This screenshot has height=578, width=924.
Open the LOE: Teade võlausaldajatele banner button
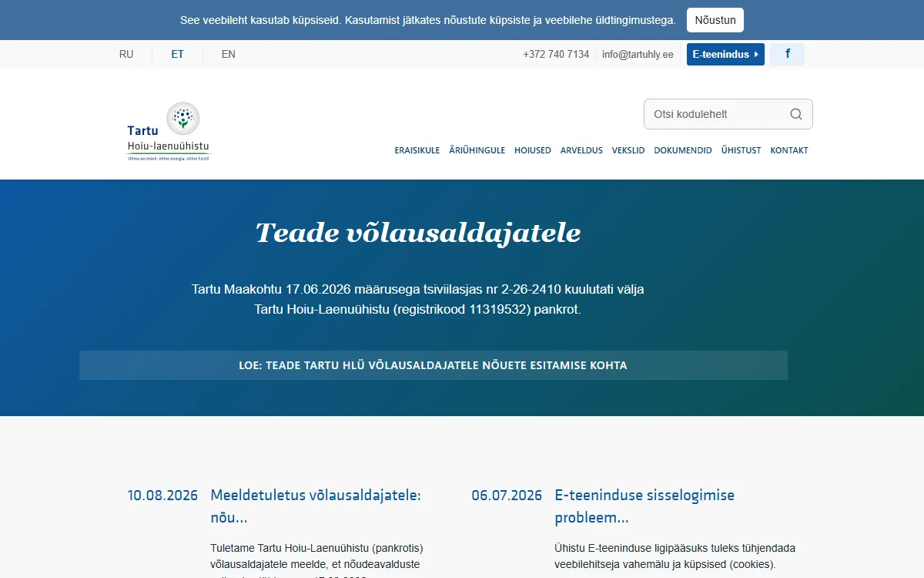(x=434, y=365)
